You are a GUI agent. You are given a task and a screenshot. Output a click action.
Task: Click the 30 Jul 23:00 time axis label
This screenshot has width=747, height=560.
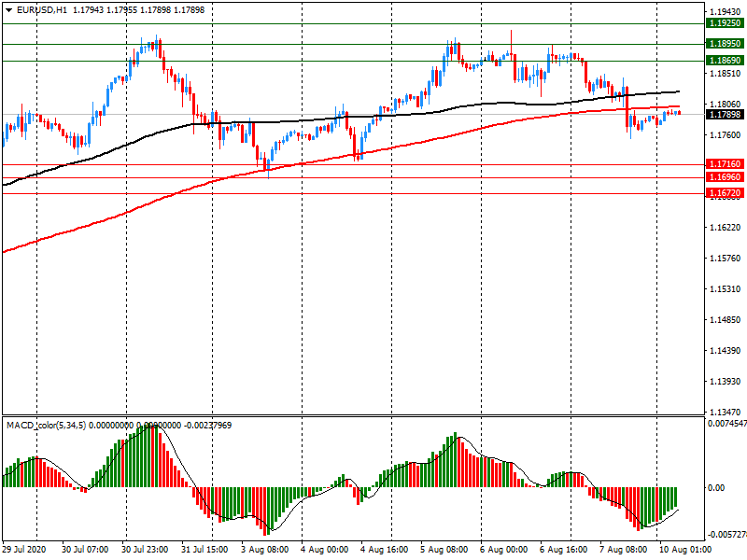(x=145, y=550)
